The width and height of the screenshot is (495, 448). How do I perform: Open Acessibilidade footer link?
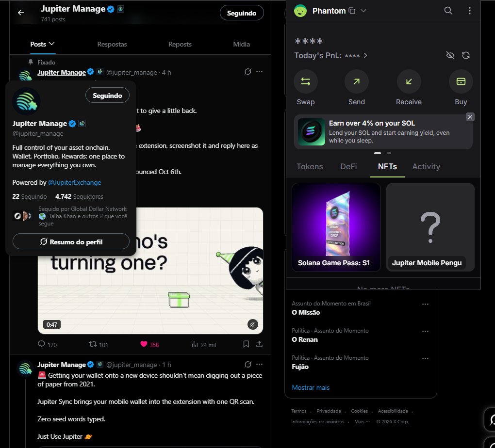tap(393, 411)
